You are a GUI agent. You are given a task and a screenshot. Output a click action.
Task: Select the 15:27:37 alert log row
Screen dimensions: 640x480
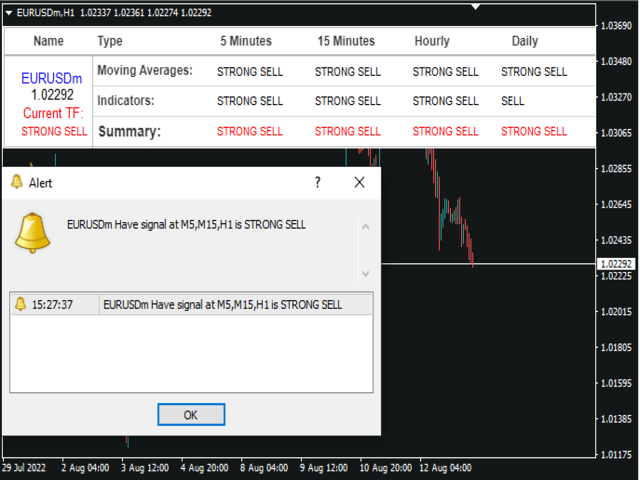(191, 304)
